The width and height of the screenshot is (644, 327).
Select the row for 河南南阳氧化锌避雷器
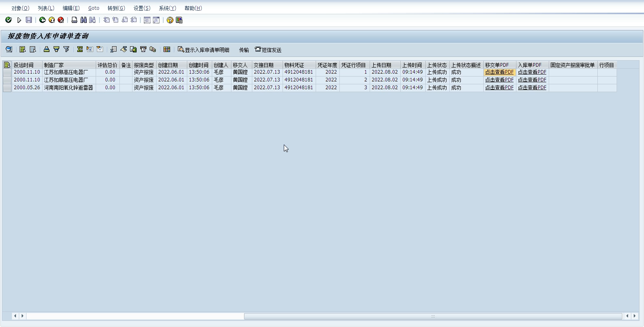click(7, 88)
